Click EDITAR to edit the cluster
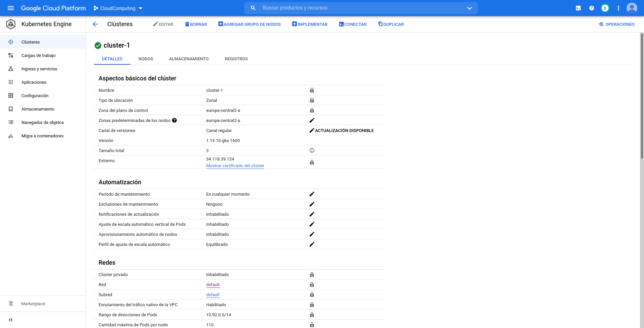Image resolution: width=644 pixels, height=328 pixels. (x=163, y=24)
